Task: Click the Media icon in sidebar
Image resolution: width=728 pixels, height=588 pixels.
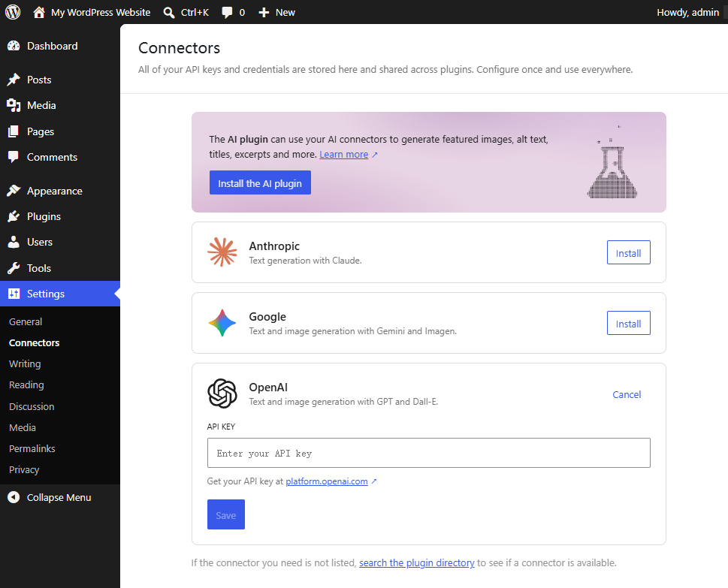Action: (14, 105)
